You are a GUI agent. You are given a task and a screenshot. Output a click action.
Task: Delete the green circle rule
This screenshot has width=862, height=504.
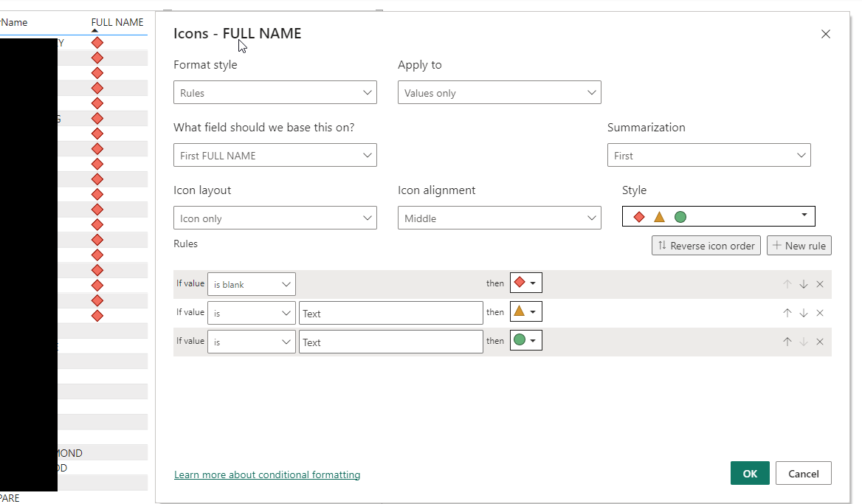pos(820,342)
